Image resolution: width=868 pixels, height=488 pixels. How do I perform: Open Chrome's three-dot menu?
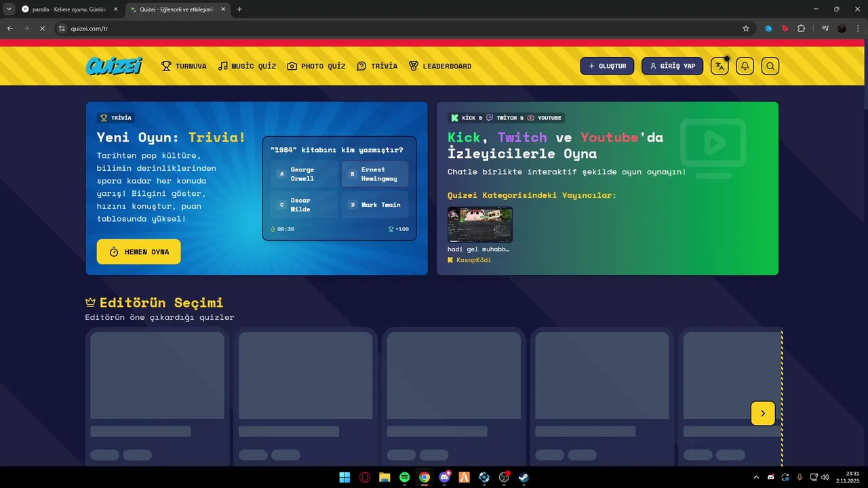pyautogui.click(x=859, y=28)
